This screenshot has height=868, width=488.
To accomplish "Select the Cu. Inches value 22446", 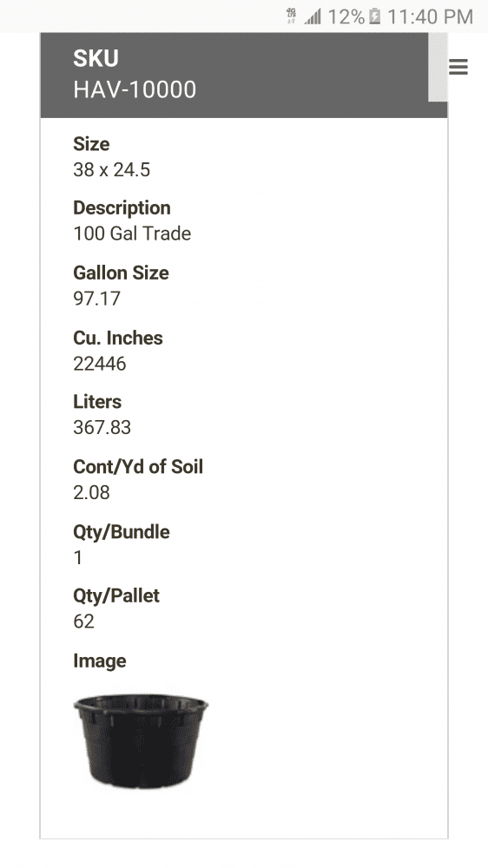I will [100, 364].
